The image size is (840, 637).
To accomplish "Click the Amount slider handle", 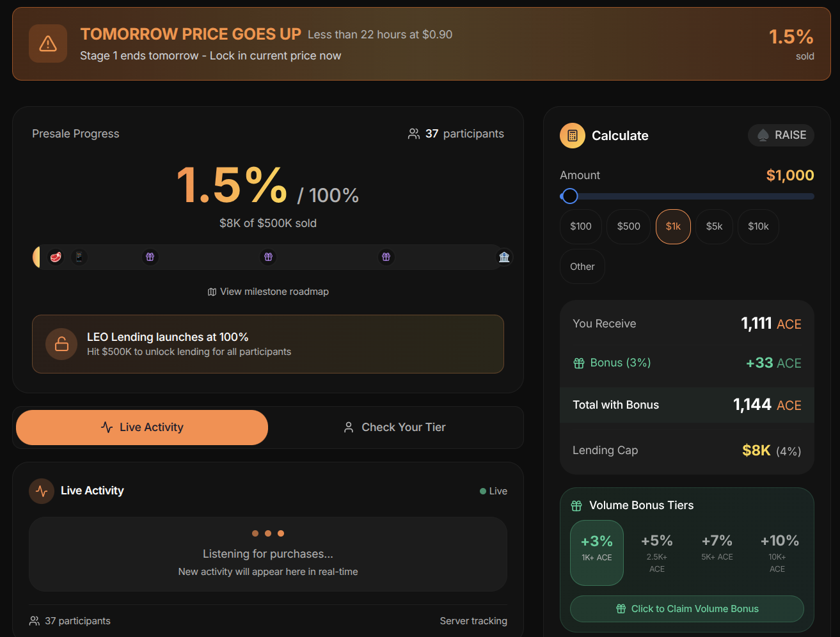I will tap(569, 196).
